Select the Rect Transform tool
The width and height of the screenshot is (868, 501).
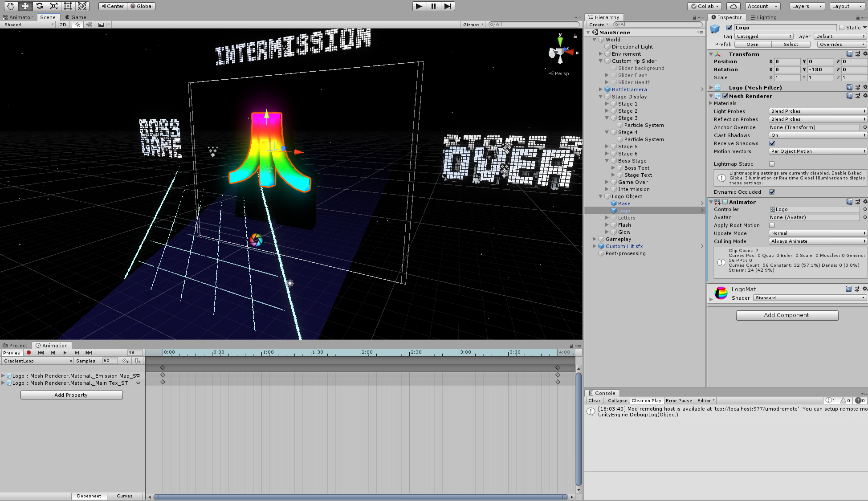[68, 6]
